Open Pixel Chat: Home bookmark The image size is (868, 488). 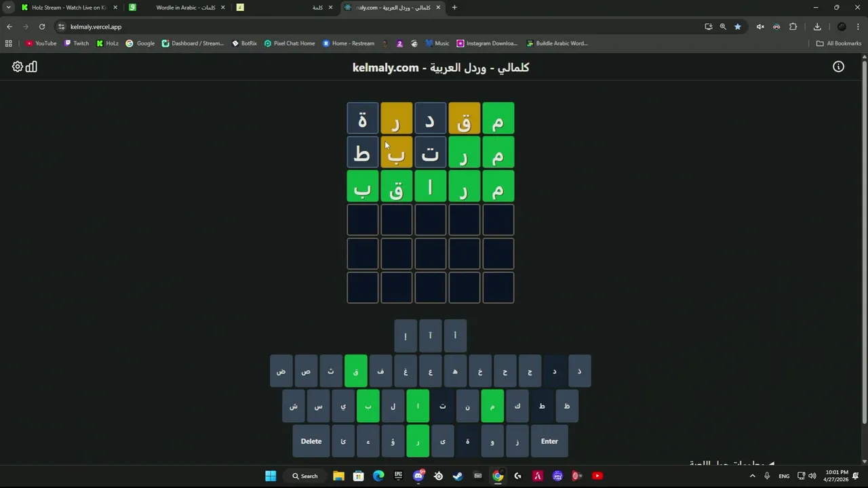pyautogui.click(x=290, y=43)
